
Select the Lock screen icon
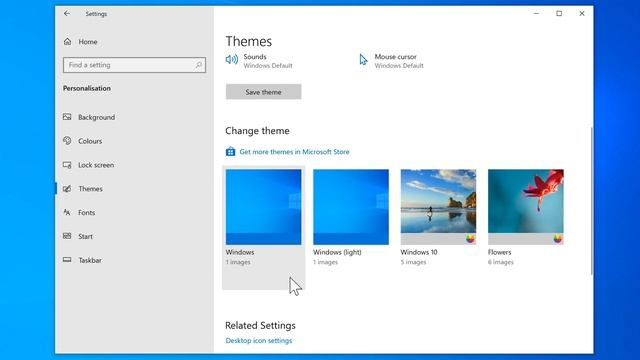pos(67,165)
